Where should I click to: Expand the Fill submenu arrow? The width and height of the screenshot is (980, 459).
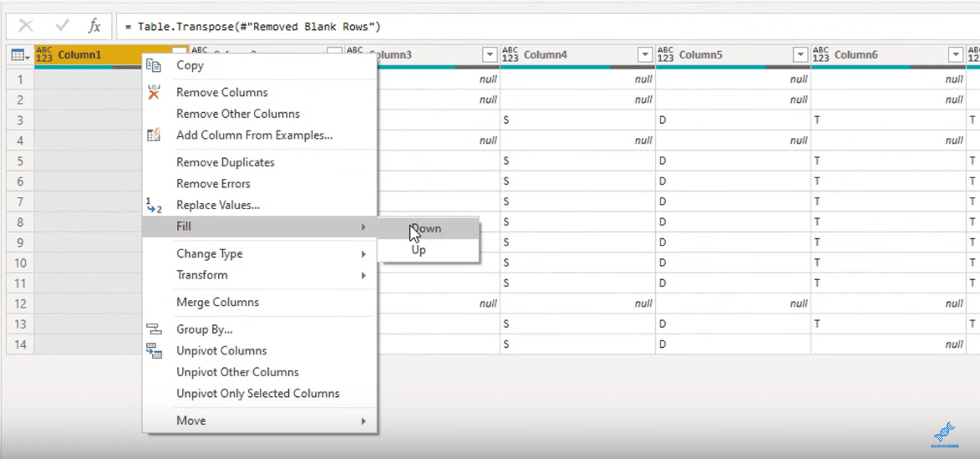(x=363, y=227)
